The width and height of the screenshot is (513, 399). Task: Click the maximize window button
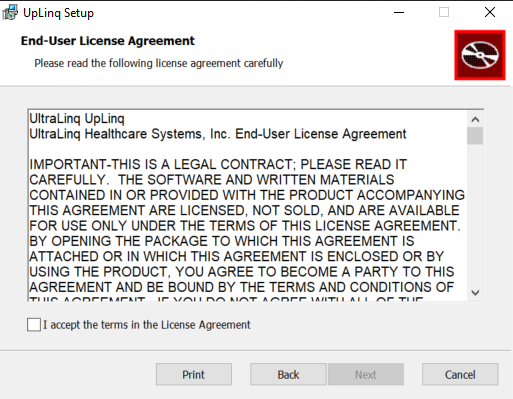point(444,13)
